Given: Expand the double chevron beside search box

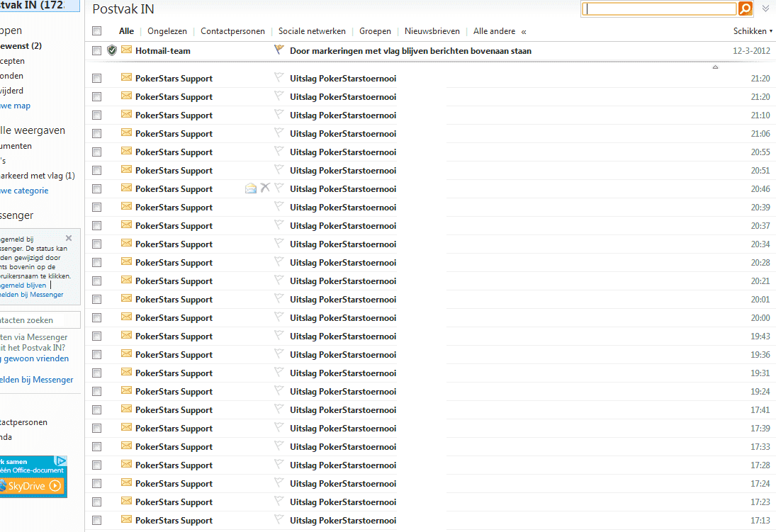Looking at the screenshot, I should [765, 9].
